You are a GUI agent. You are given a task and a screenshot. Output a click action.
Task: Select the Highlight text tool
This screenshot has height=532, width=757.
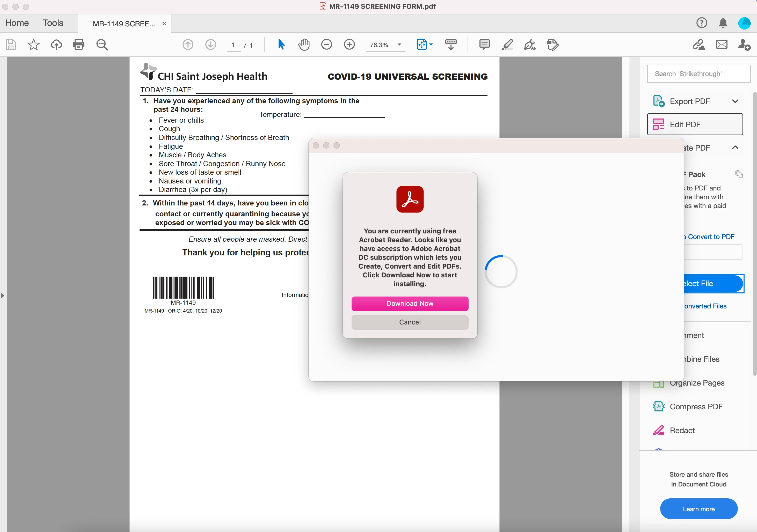[x=507, y=45]
